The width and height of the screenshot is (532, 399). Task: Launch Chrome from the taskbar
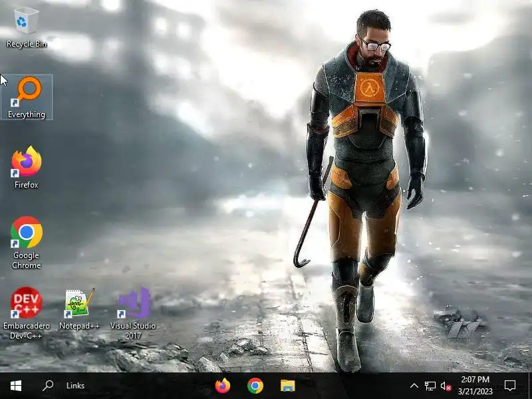[255, 386]
